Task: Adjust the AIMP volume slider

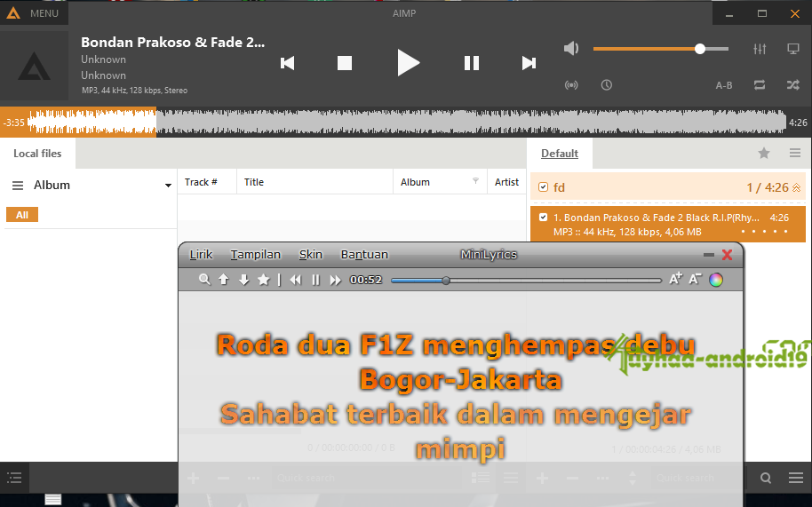Action: pos(661,49)
